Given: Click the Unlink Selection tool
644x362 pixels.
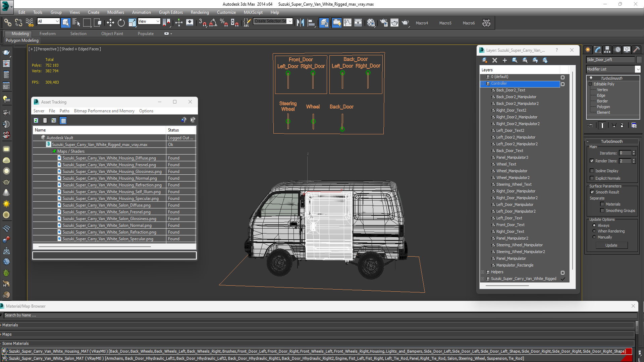Looking at the screenshot, I should 18,23.
